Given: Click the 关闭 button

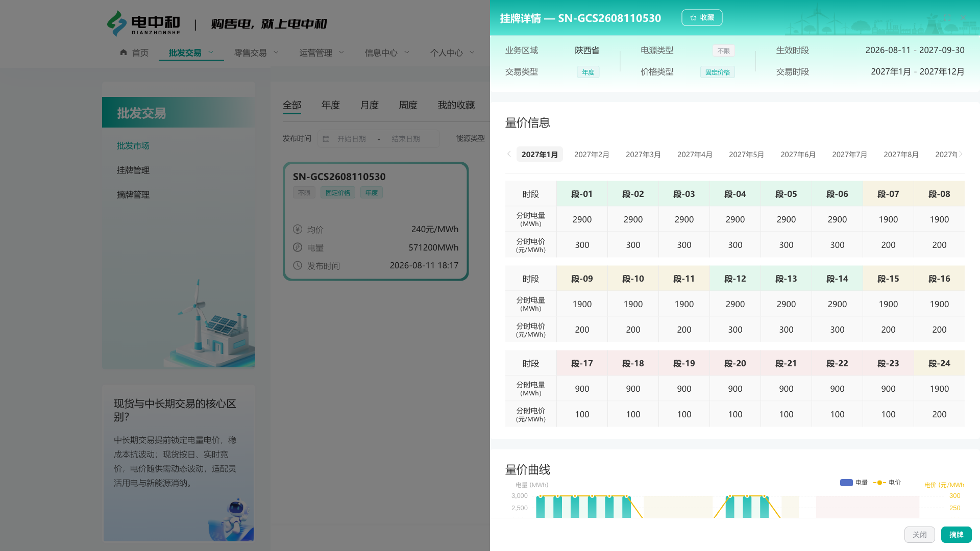Looking at the screenshot, I should [x=919, y=535].
